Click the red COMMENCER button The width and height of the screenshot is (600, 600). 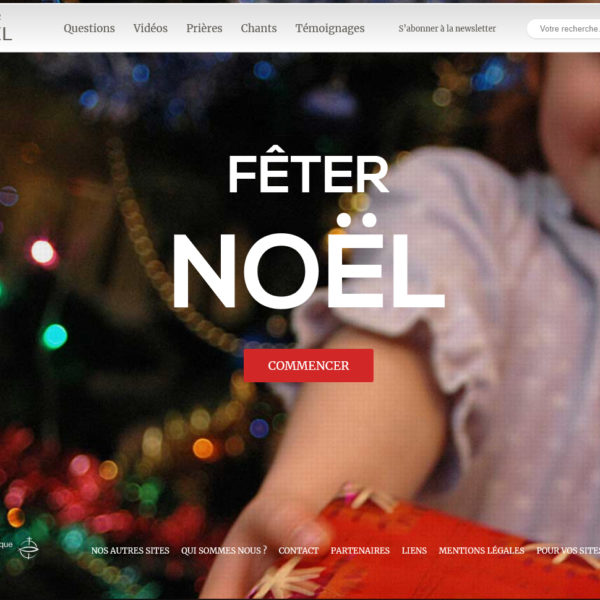(308, 365)
